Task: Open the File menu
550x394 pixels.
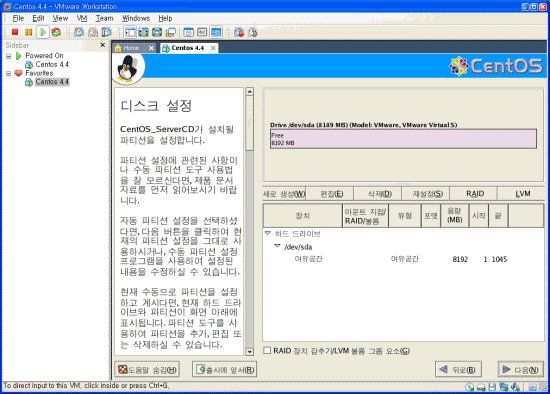Action: tap(18, 18)
